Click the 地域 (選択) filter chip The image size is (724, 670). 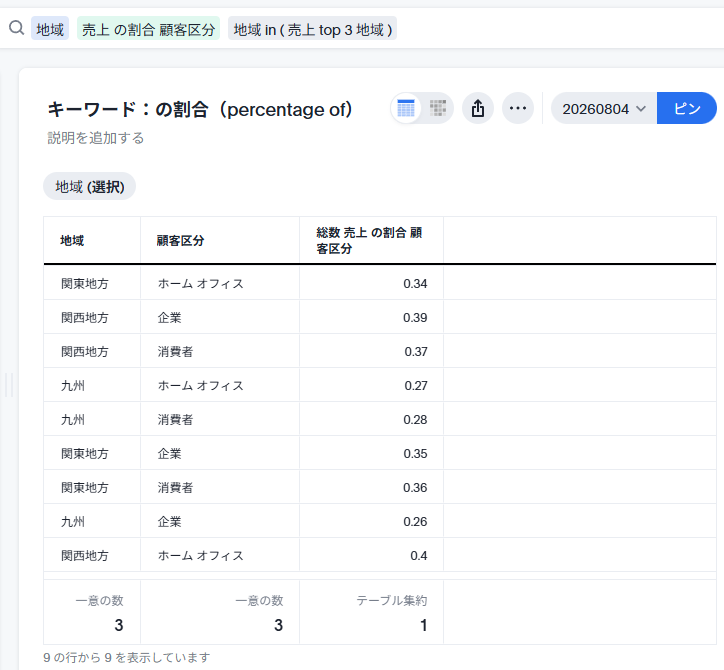click(90, 187)
